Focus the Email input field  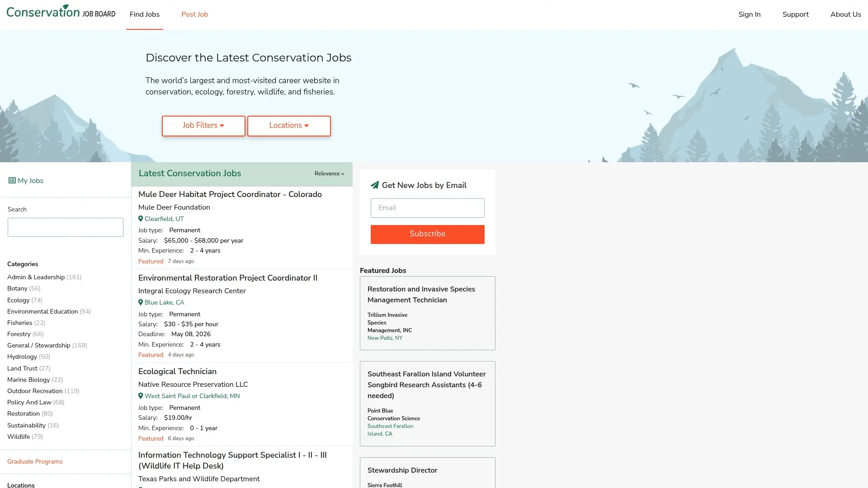coord(427,208)
